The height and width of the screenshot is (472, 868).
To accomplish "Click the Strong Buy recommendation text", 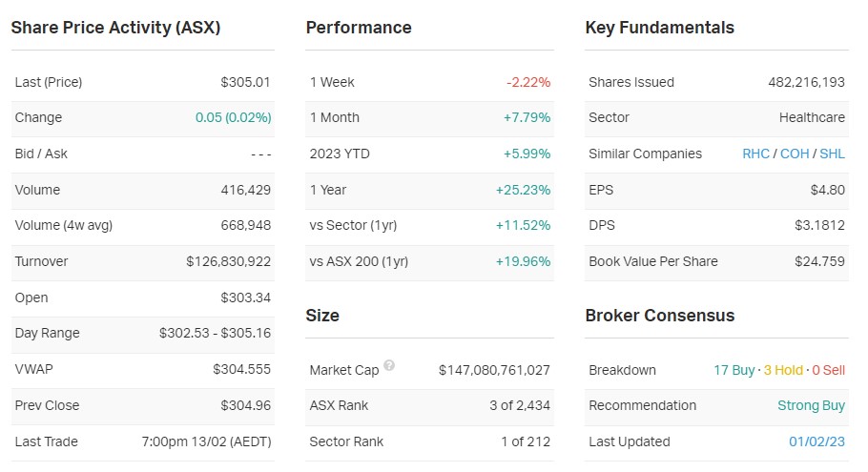I will [811, 405].
